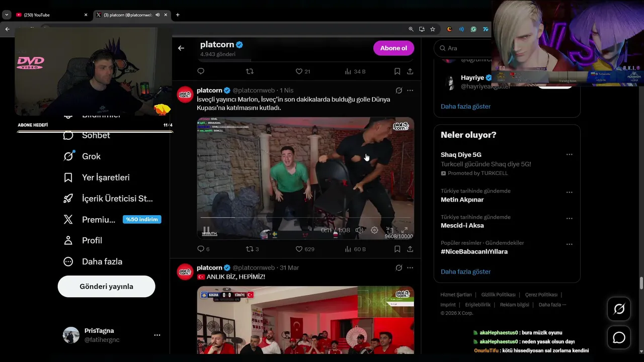Close the YouTube browser tab
Screen dimensions: 644x362
86,15
